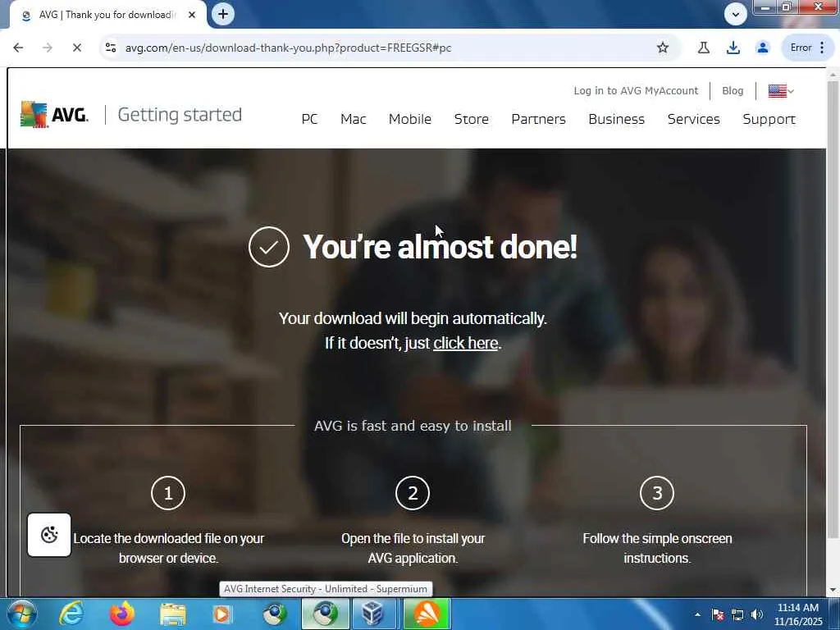This screenshot has height=630, width=840.
Task: Log in to AVG MyAccount
Action: [x=636, y=90]
